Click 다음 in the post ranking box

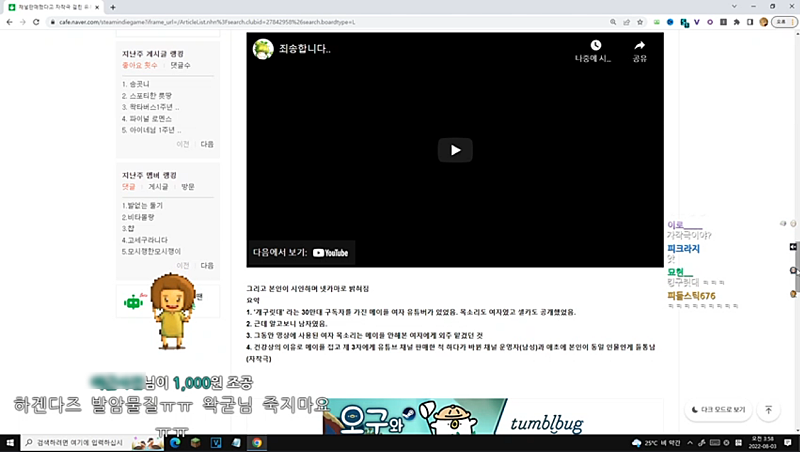tap(207, 144)
